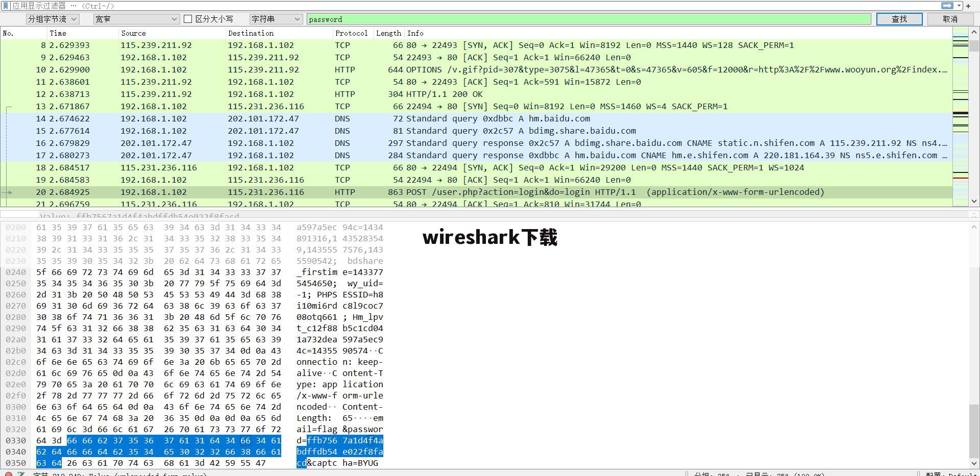Click the packet list scroll up arrow
This screenshot has height=476, width=980.
click(x=974, y=32)
